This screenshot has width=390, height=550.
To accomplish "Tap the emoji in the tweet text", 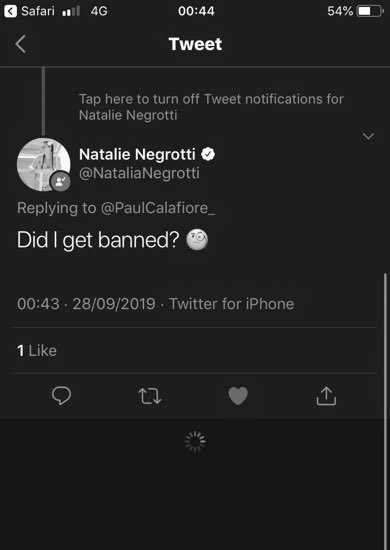I will pyautogui.click(x=197, y=241).
